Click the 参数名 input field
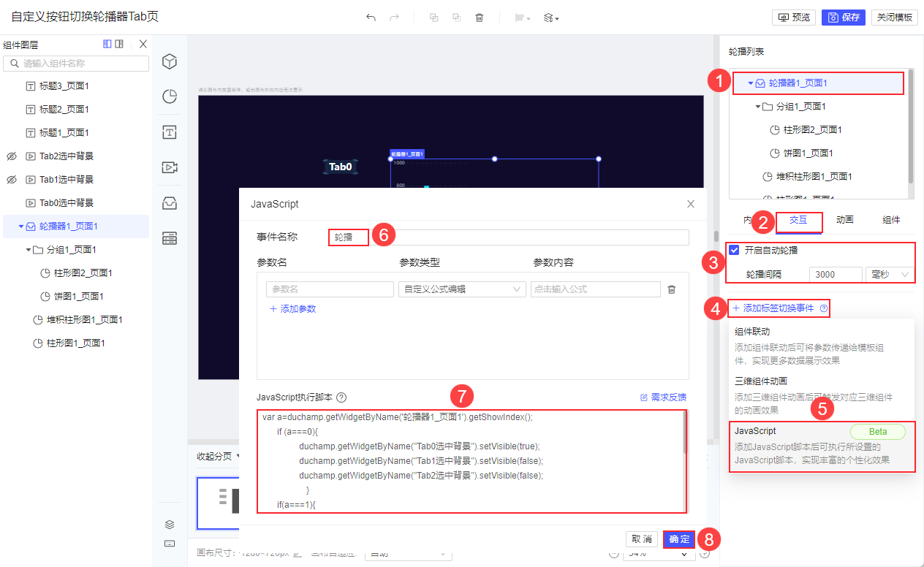This screenshot has height=567, width=924. click(330, 289)
